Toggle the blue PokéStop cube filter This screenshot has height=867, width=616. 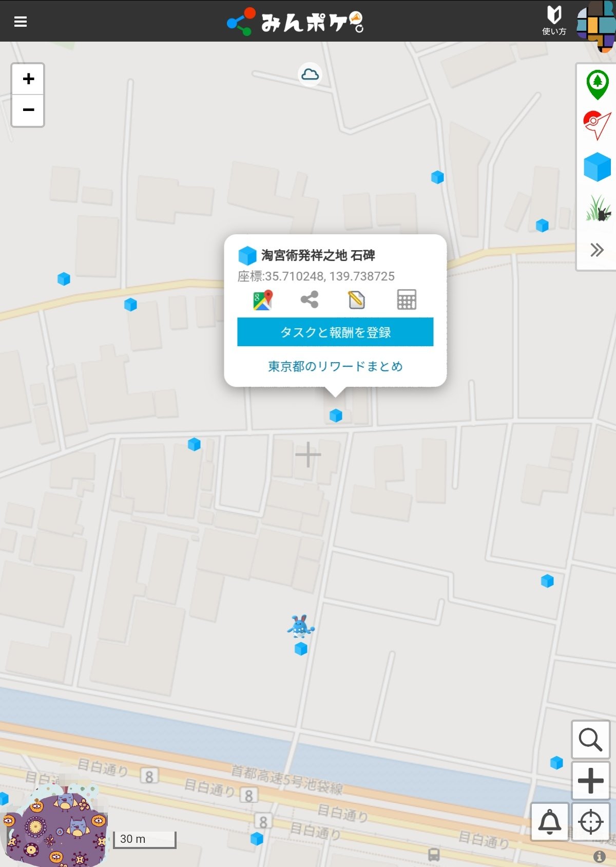click(597, 167)
